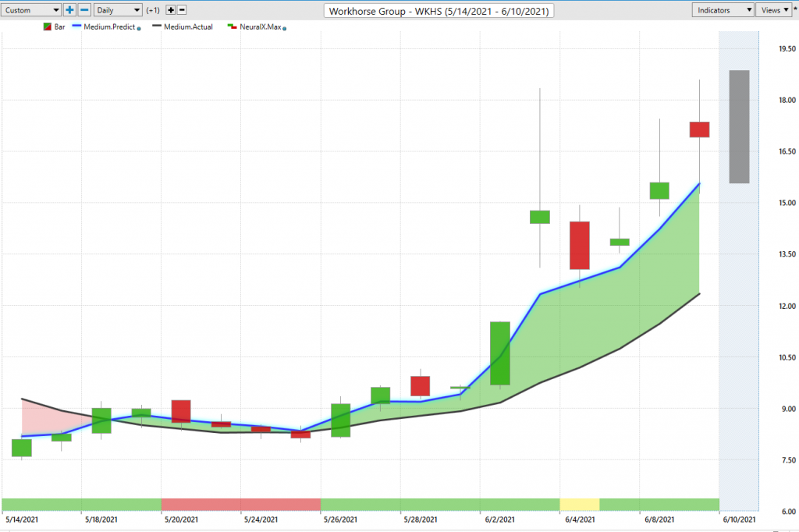799x532 pixels.
Task: Click the Bar legend icon
Action: [48, 27]
